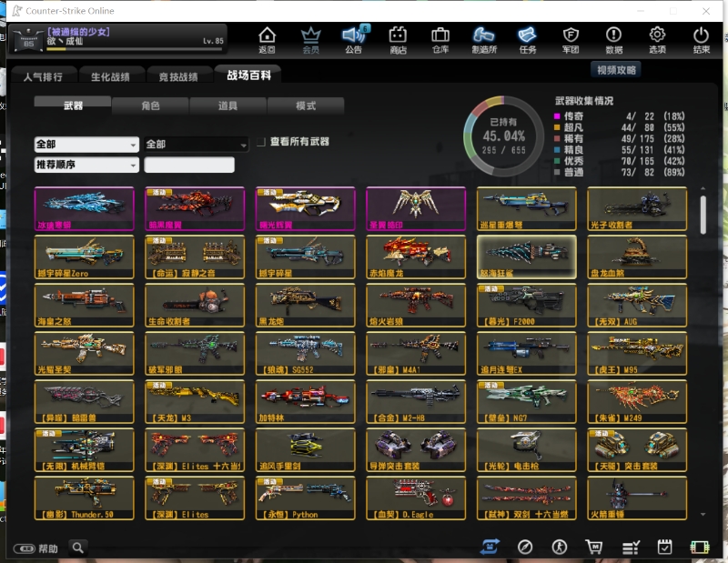Click the shopping cart icon
The width and height of the screenshot is (728, 563).
click(594, 548)
